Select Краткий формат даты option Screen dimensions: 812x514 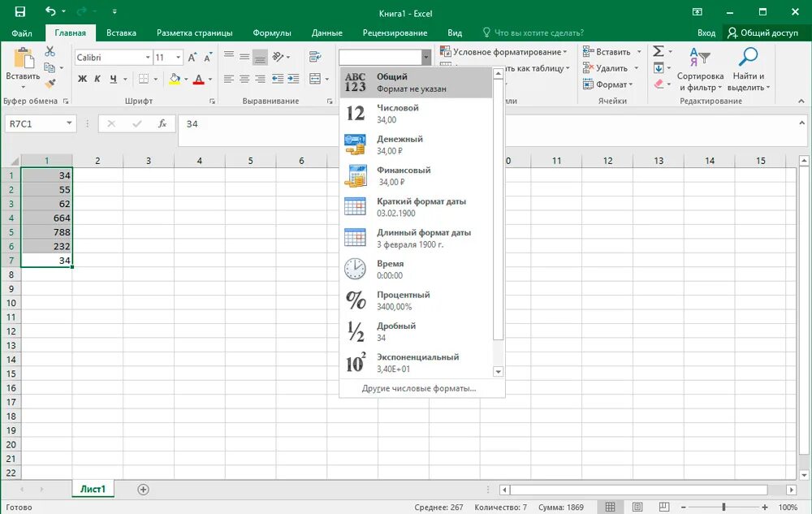point(416,207)
